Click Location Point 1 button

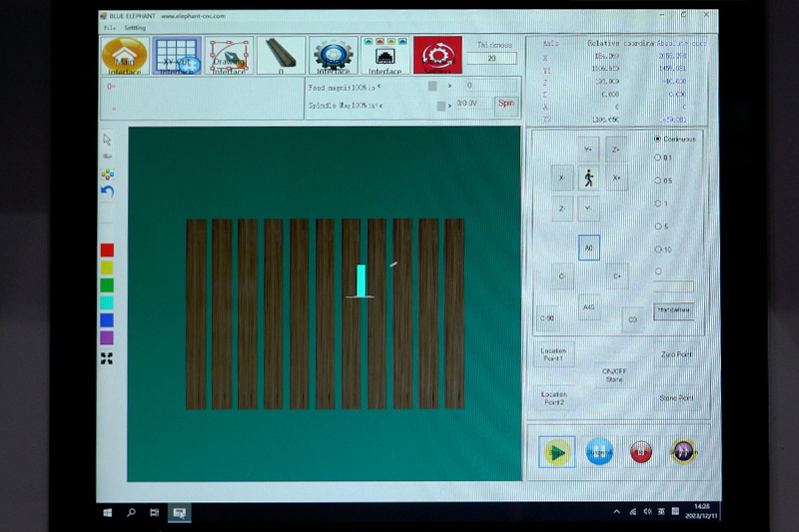click(x=554, y=354)
